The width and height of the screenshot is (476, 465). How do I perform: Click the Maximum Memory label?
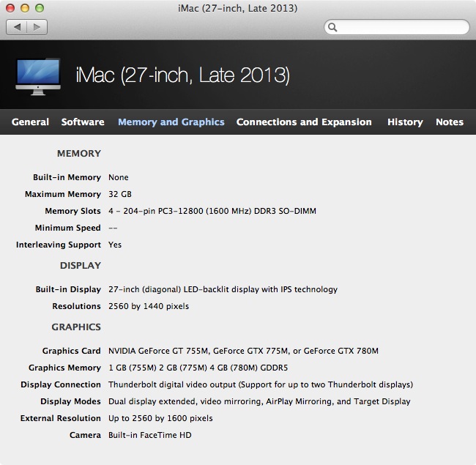click(x=63, y=194)
